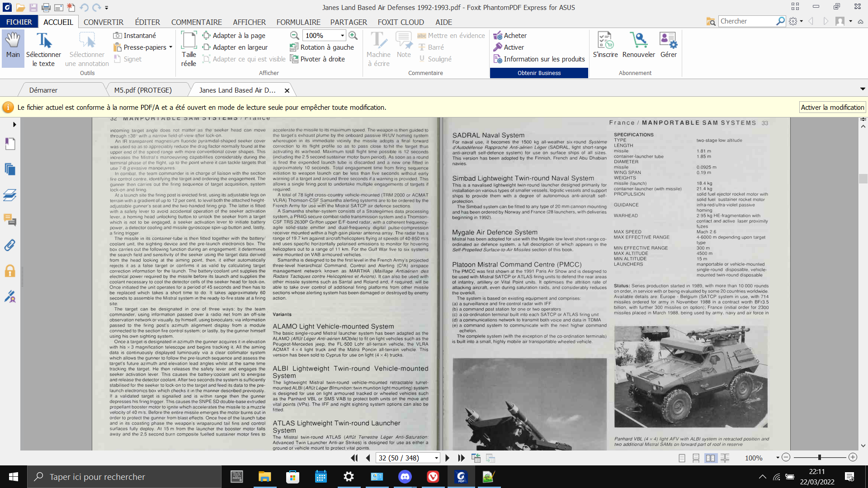This screenshot has width=868, height=488.
Task: Open search settings gear dropdown
Action: pyautogui.click(x=796, y=21)
